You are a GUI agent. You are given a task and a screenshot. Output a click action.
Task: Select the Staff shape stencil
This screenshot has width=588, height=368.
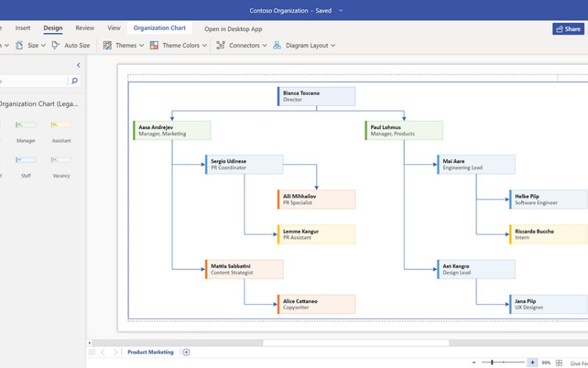[26, 160]
